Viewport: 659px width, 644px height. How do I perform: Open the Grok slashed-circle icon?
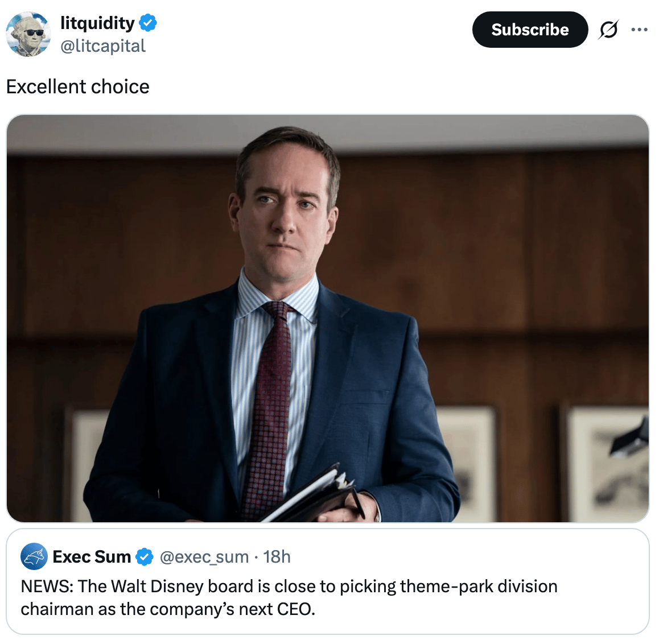click(608, 30)
